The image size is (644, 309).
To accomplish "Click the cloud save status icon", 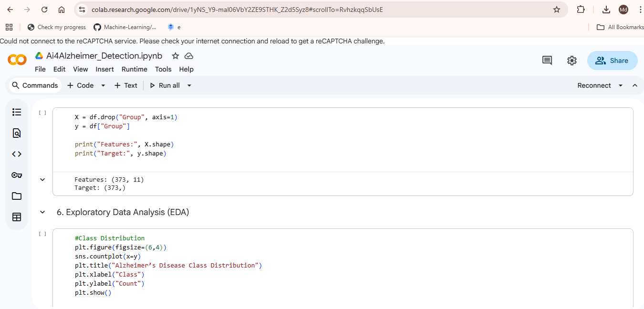I will [188, 56].
